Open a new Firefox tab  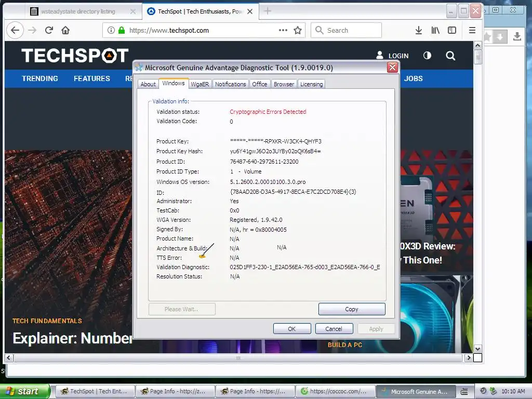coord(268,11)
